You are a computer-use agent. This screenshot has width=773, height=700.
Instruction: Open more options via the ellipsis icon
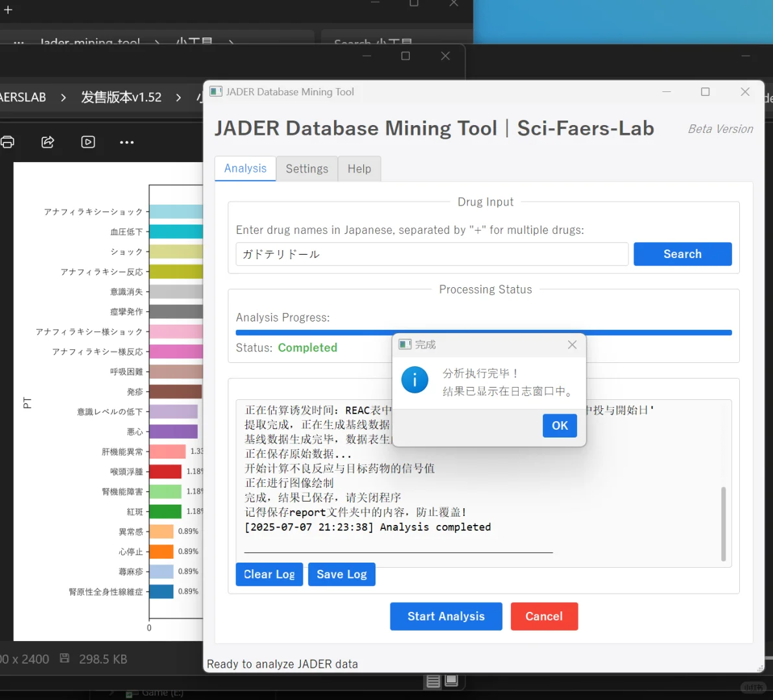[x=126, y=142]
